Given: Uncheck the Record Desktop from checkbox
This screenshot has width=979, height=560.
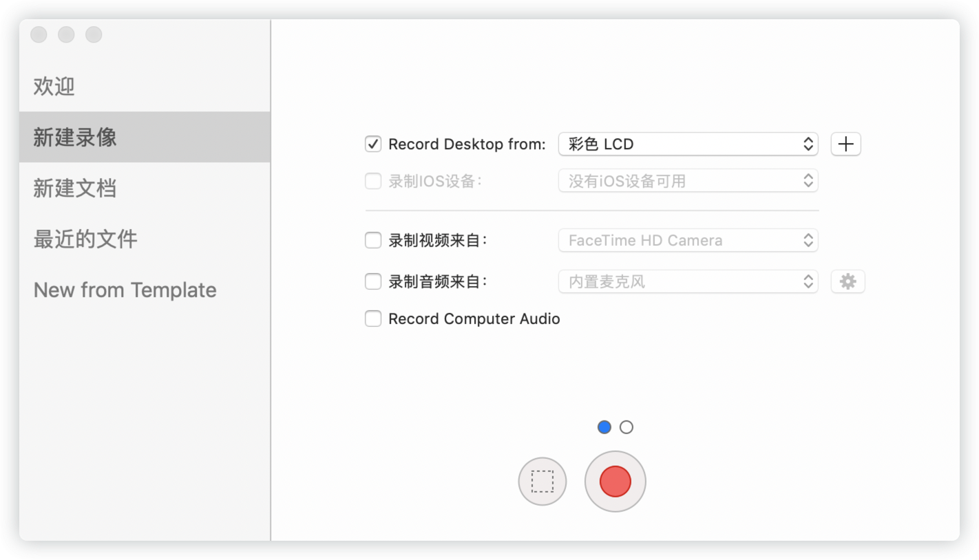Looking at the screenshot, I should [372, 144].
